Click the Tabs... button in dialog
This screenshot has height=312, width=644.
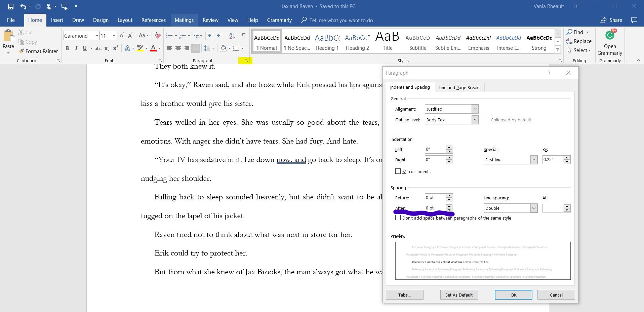pos(404,295)
